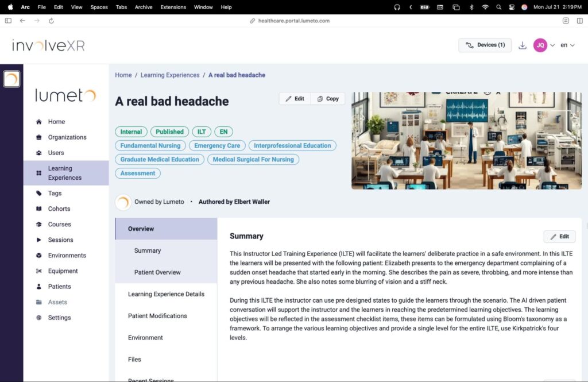Click the download icon near the profile avatar

click(523, 44)
